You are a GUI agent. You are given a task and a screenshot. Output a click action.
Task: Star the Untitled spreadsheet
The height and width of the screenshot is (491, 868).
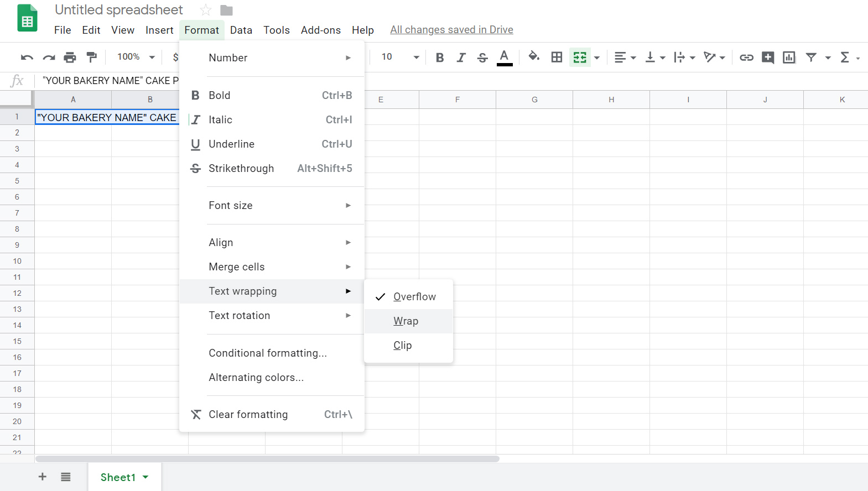(x=206, y=10)
